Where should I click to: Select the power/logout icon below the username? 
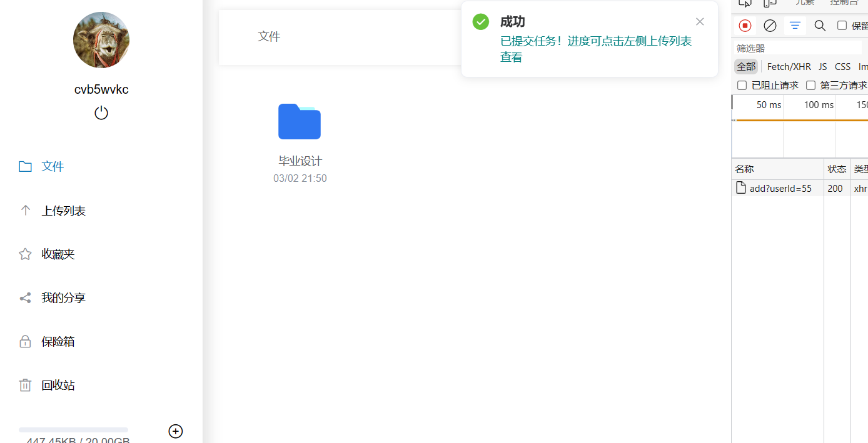click(x=101, y=112)
